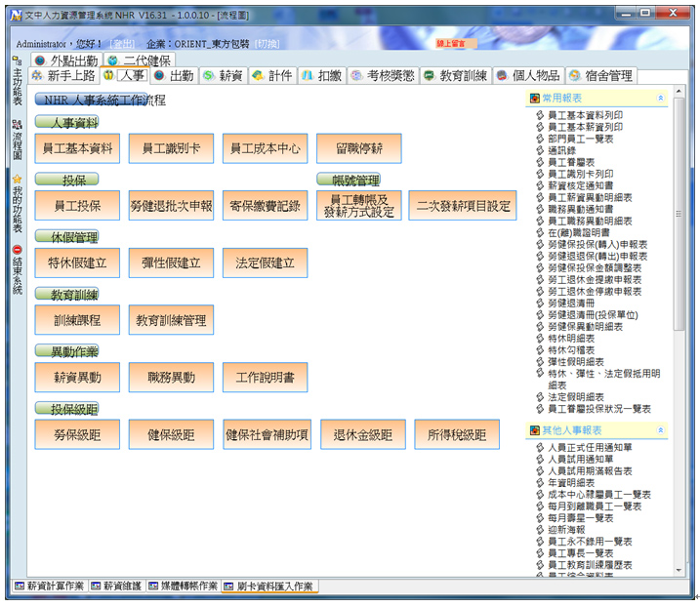This screenshot has height=607, width=700.
Task: Open the 特休明細表 report
Action: (571, 338)
